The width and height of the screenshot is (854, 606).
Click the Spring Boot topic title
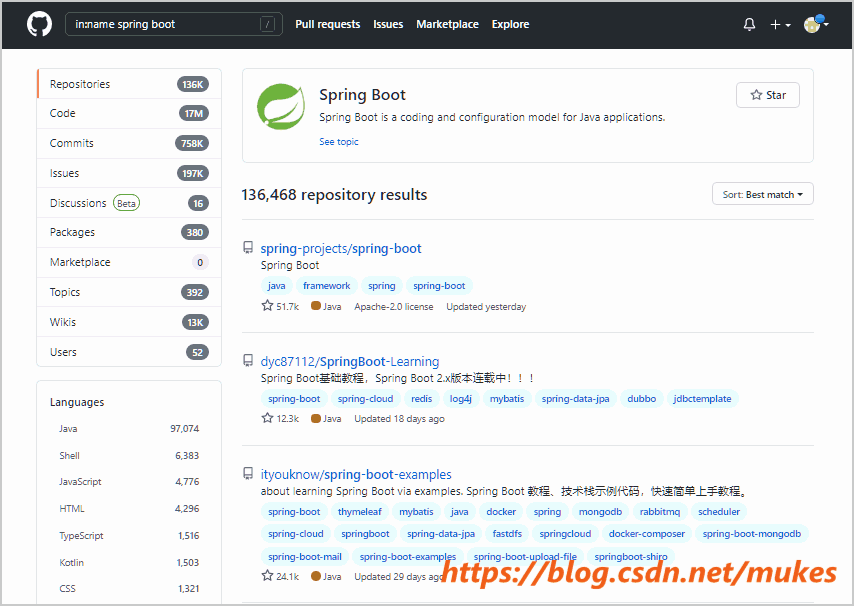tap(362, 95)
